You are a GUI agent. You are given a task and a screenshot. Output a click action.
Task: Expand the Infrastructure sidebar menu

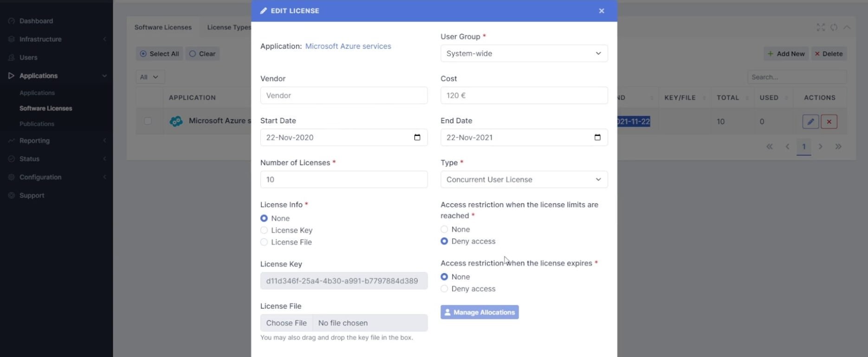click(40, 39)
